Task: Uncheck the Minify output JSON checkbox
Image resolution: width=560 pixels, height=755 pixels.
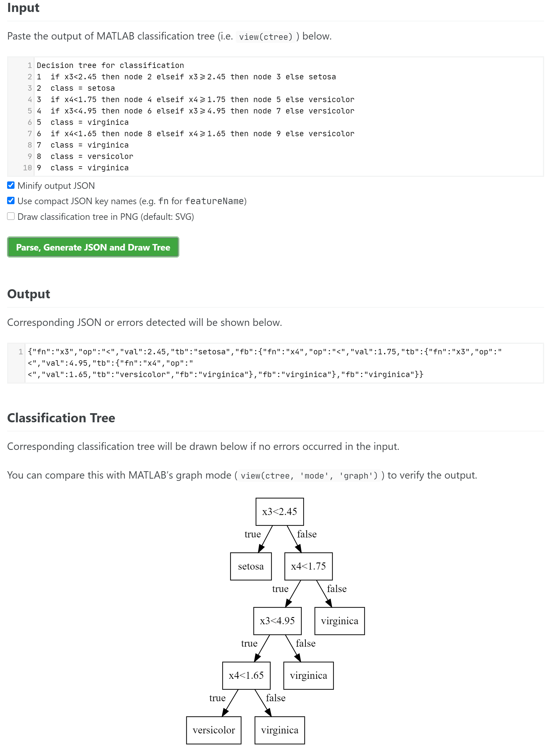Action: point(11,185)
